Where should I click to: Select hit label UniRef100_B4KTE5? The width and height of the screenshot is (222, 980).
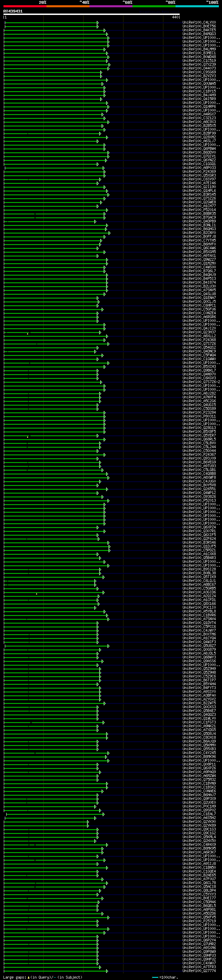click(199, 30)
